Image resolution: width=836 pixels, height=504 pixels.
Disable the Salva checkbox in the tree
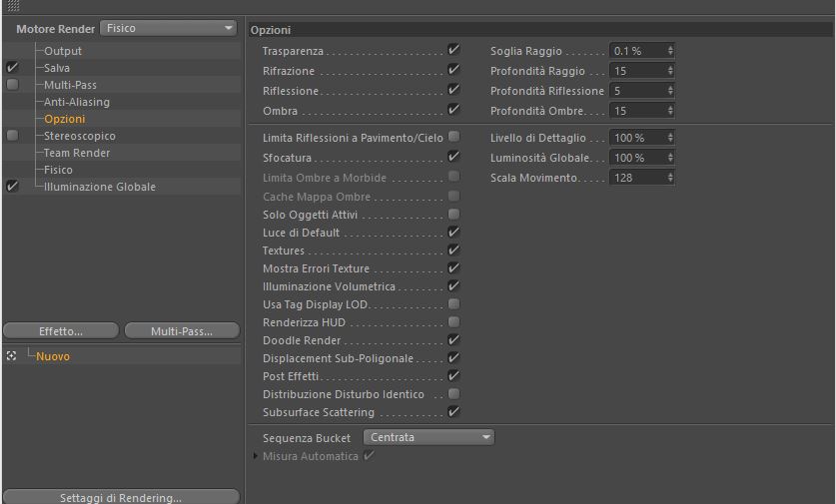tap(12, 68)
